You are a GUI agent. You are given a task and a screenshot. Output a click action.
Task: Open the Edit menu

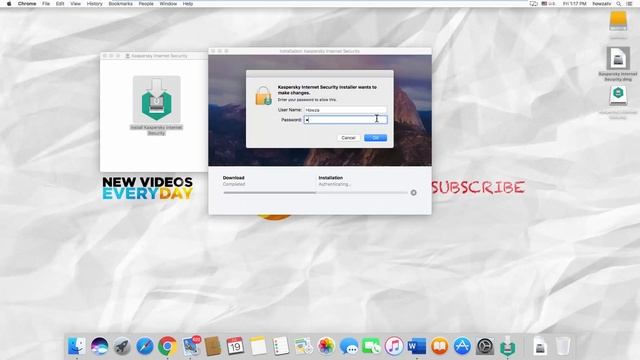pyautogui.click(x=60, y=4)
